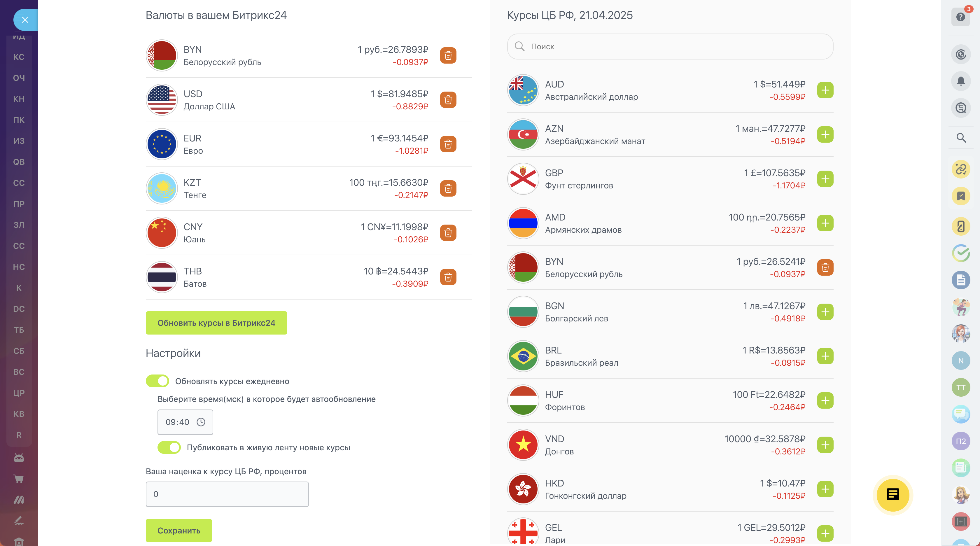The height and width of the screenshot is (546, 980).
Task: Click the Поиск currency search field
Action: click(x=670, y=46)
